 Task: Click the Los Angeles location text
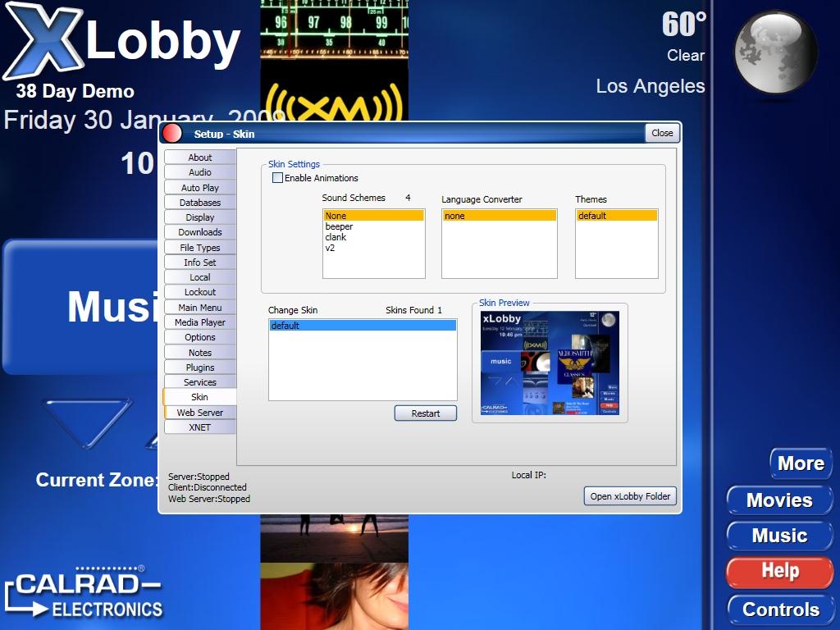[x=651, y=86]
